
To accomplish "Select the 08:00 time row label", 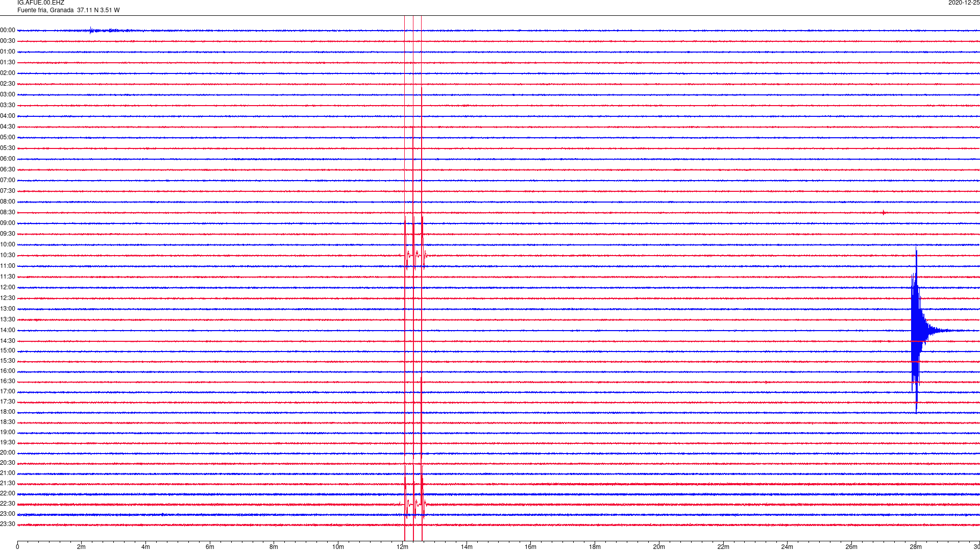I will (8, 202).
